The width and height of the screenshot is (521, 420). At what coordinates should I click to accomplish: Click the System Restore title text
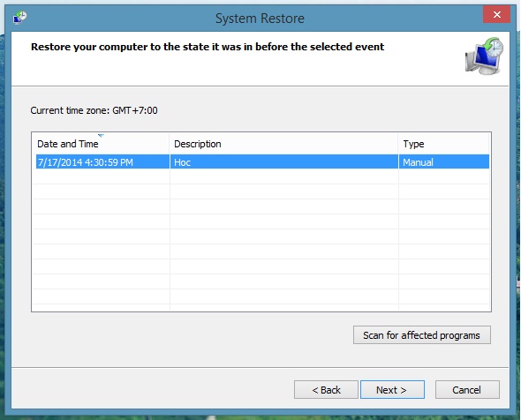point(260,19)
